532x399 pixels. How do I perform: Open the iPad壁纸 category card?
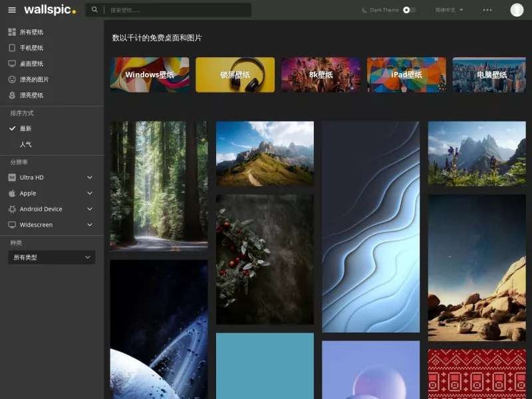(x=406, y=74)
